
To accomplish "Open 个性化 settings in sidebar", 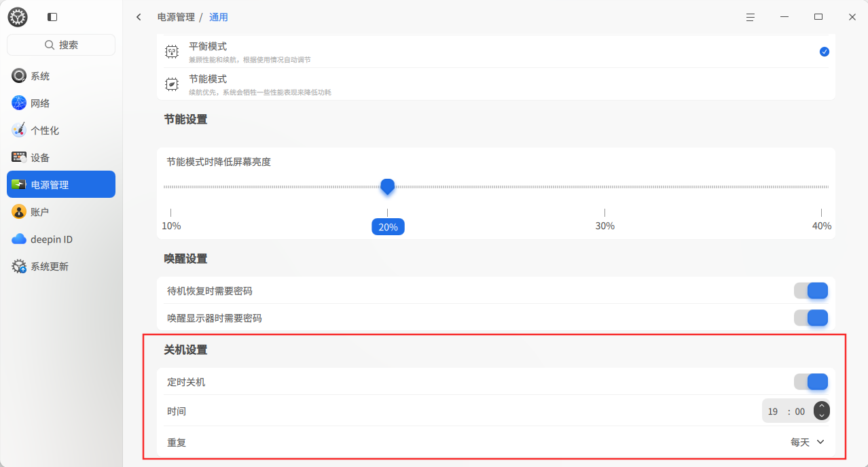I will click(61, 131).
